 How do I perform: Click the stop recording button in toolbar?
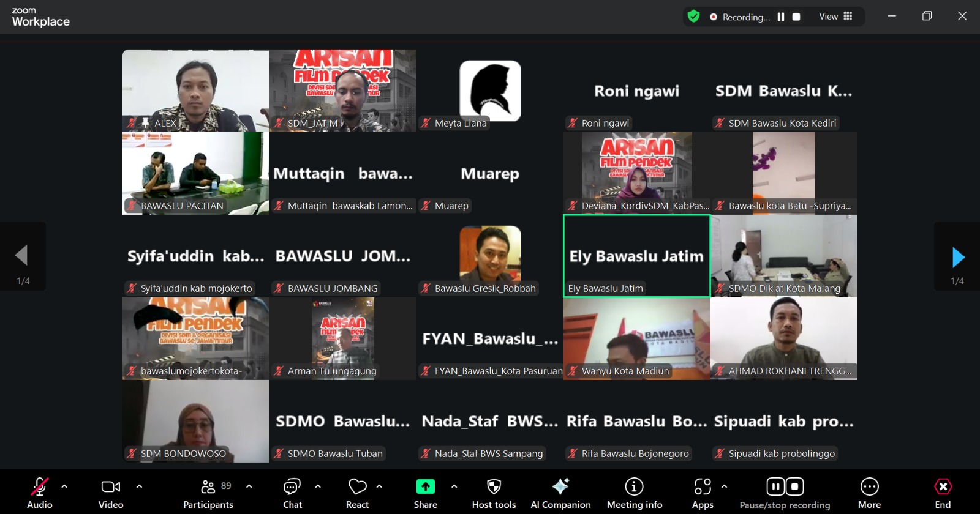click(x=794, y=486)
